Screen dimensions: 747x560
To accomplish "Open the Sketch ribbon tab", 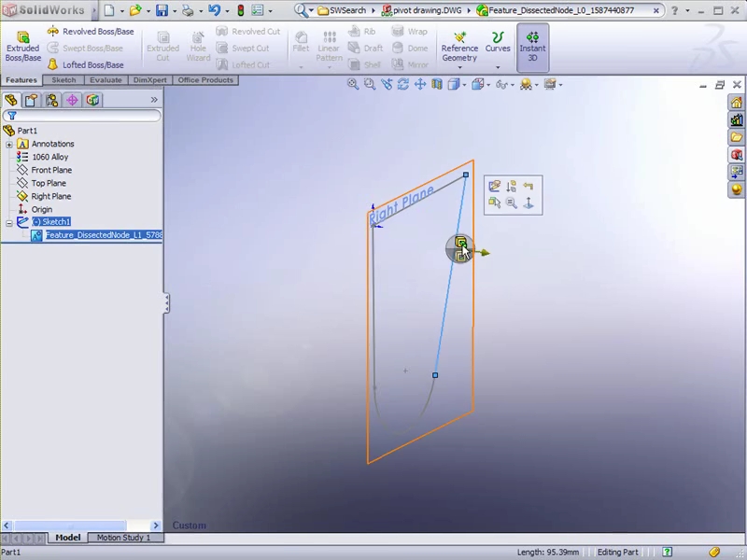I will (x=63, y=80).
